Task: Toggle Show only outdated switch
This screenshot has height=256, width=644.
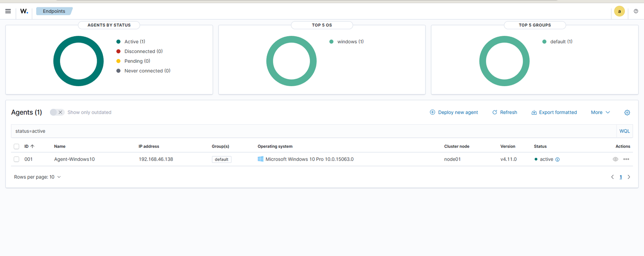Action: tap(57, 112)
